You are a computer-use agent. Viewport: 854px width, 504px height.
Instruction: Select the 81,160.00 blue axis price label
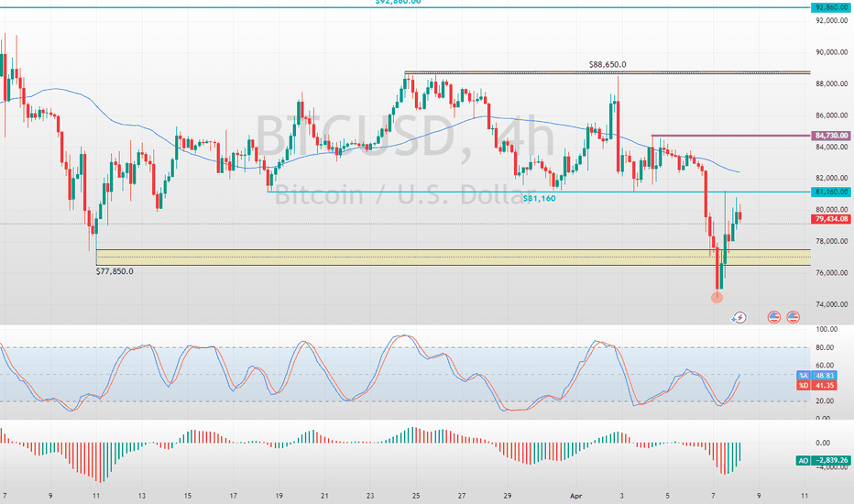[x=831, y=192]
